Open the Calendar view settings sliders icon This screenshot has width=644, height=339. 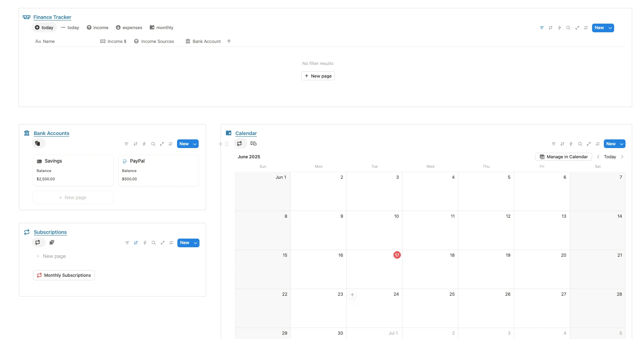[598, 144]
